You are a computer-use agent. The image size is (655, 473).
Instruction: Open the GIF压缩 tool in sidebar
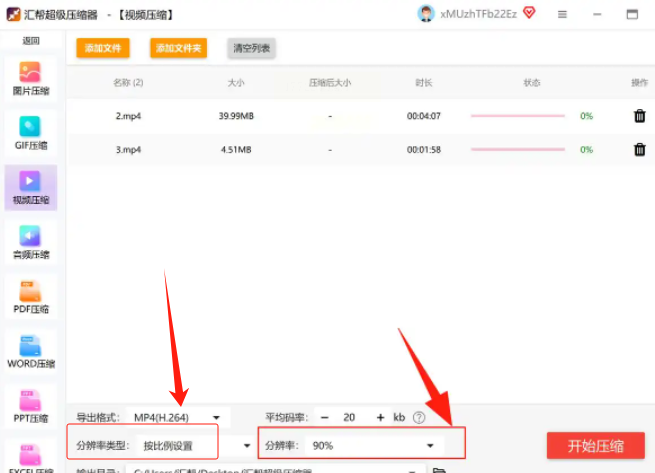pos(30,133)
